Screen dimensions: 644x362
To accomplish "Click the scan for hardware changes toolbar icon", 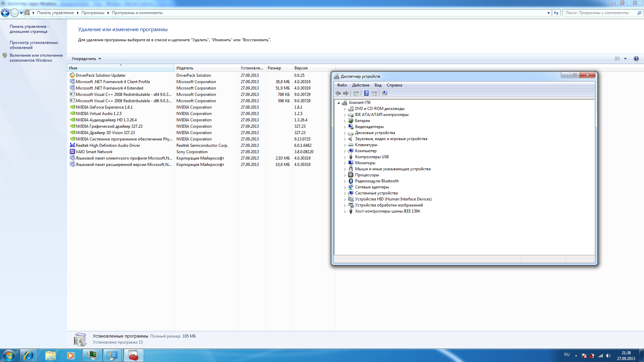I will [384, 93].
